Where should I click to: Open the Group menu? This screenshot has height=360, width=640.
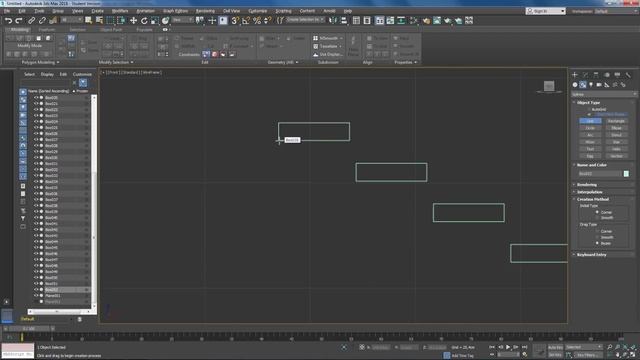58,11
